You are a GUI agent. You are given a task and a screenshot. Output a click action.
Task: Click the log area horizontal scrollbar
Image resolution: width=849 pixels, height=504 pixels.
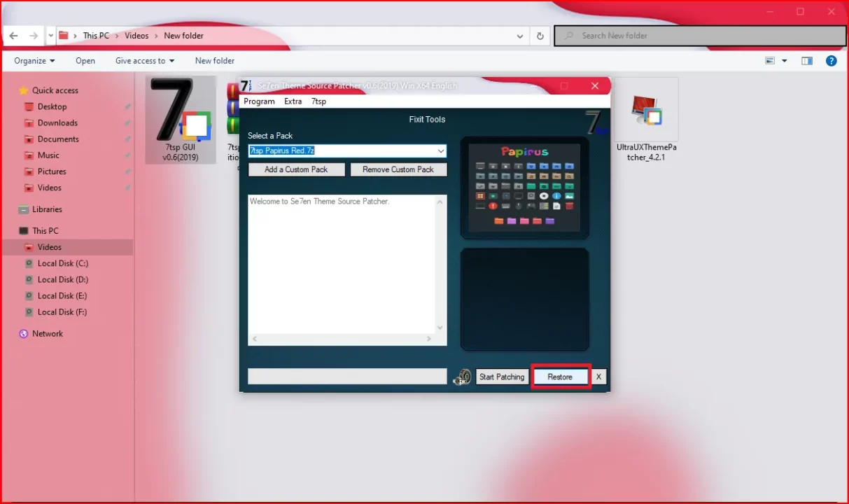coord(342,339)
